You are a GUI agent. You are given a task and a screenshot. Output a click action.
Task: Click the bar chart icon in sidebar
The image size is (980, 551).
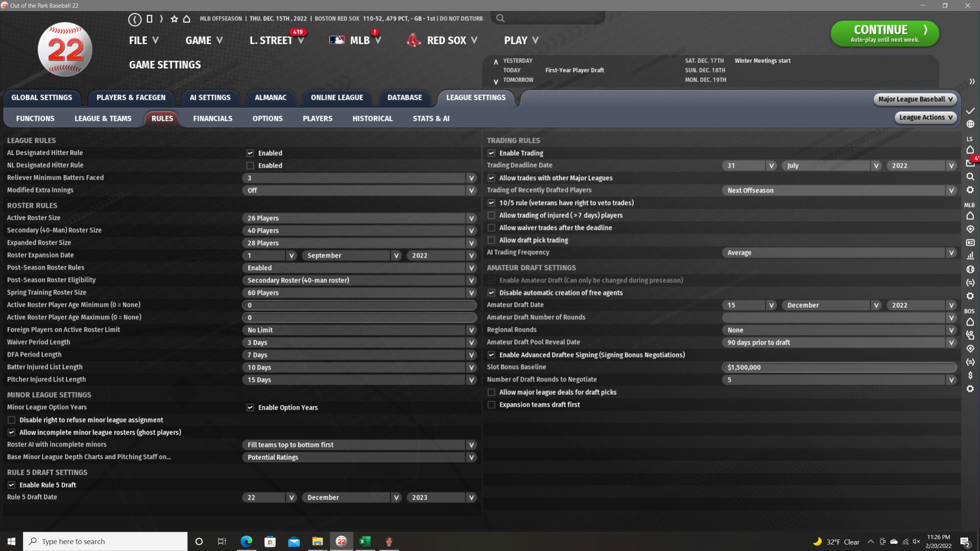pyautogui.click(x=970, y=256)
